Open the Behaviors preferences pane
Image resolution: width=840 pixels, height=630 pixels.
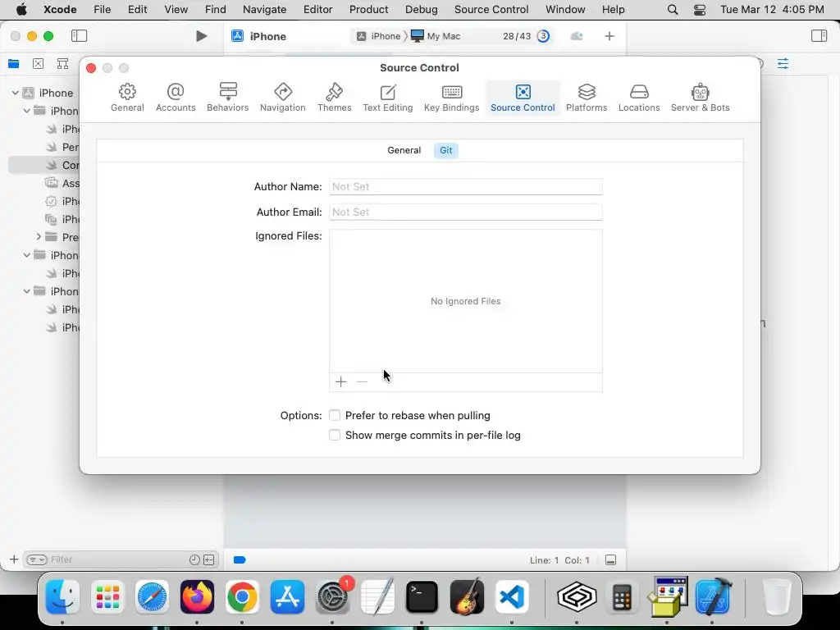click(x=228, y=98)
